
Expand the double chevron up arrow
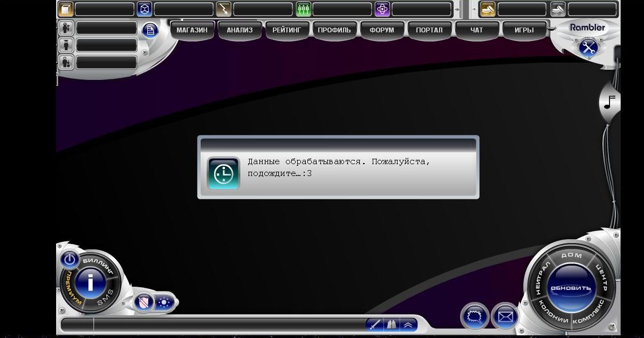coord(408,325)
